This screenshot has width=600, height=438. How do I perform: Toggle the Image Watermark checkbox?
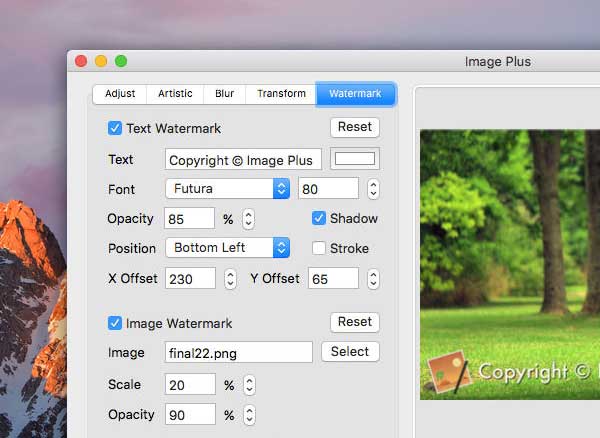[115, 323]
